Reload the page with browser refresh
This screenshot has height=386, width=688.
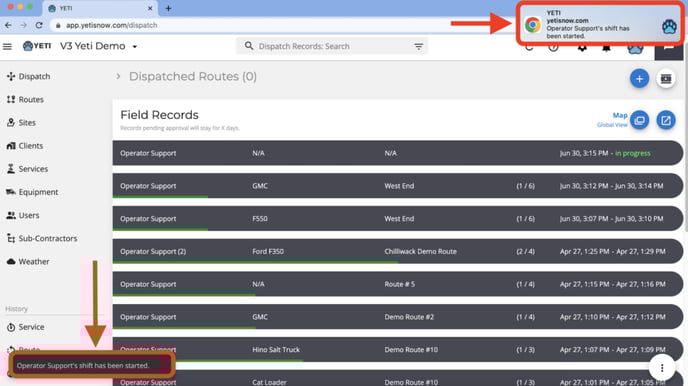(x=39, y=25)
